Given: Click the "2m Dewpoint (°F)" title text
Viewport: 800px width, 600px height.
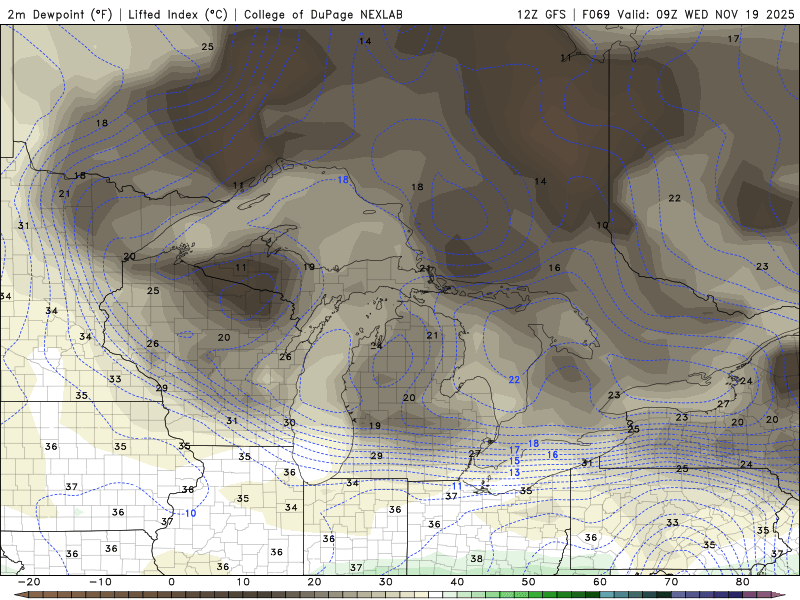Looking at the screenshot, I should (60, 14).
